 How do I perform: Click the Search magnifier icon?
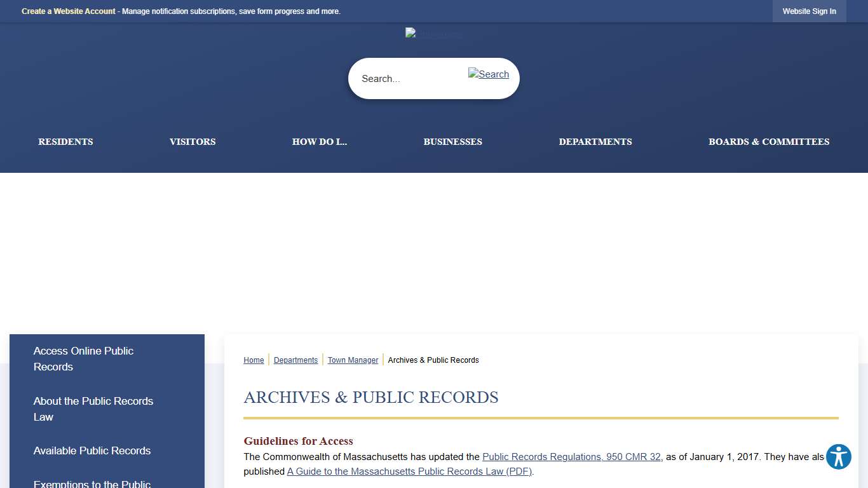(488, 74)
